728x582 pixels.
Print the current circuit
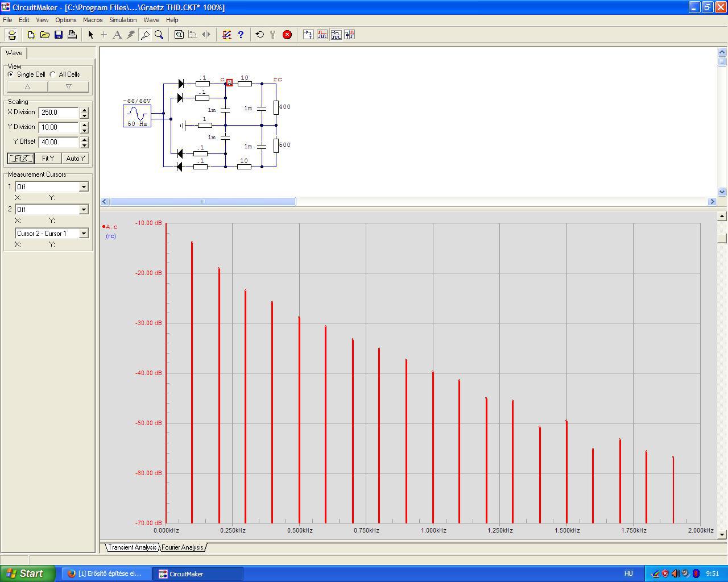point(72,35)
